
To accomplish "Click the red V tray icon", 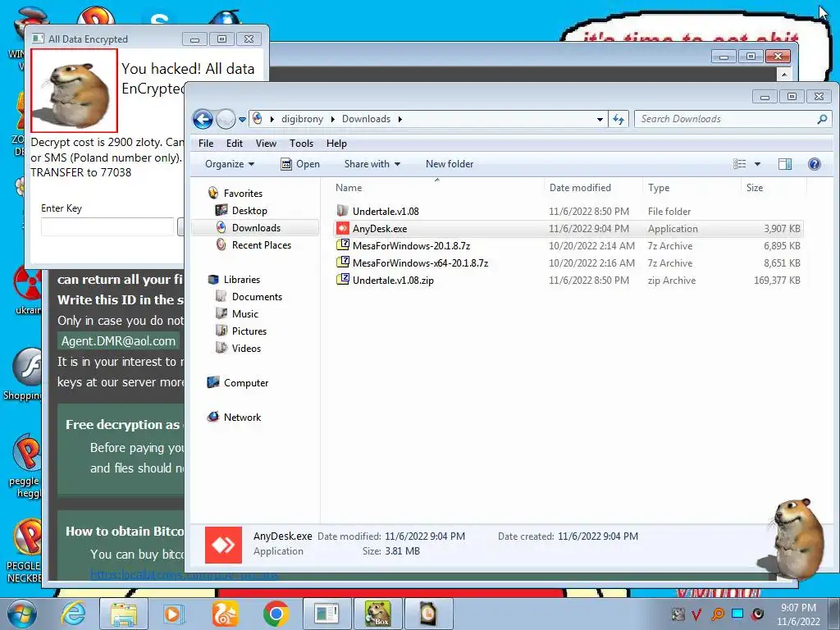I will click(696, 614).
